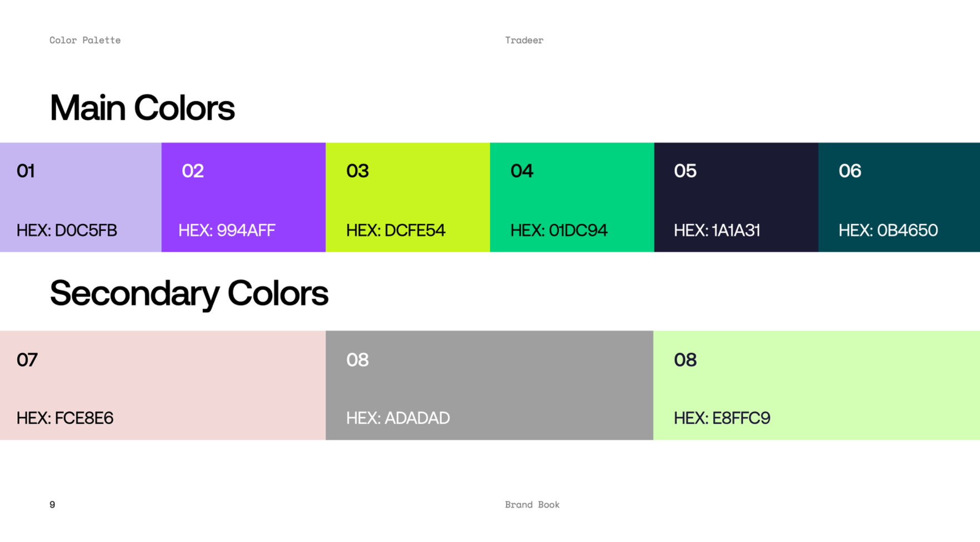
Task: Click the Brand Book footer text
Action: coord(532,505)
